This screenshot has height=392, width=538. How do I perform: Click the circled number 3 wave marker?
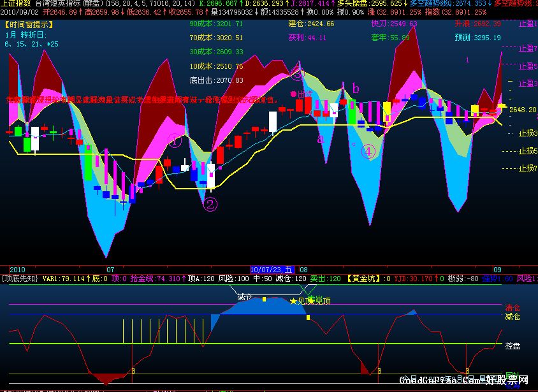coord(298,73)
